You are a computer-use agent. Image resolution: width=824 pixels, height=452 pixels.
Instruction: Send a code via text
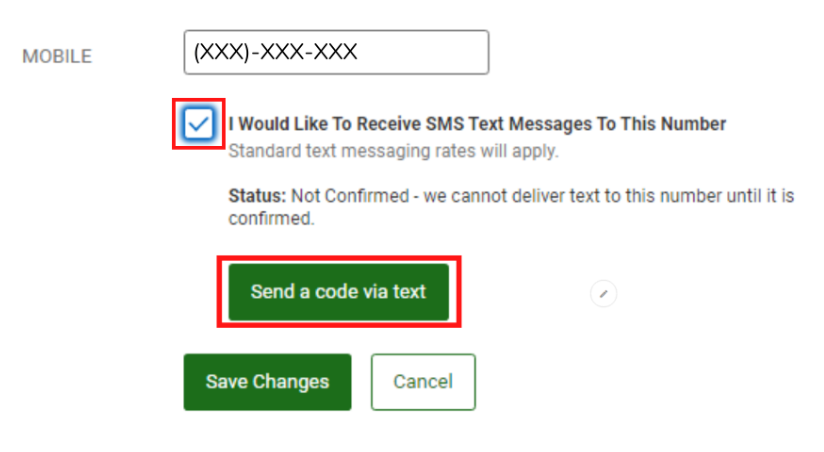click(338, 292)
